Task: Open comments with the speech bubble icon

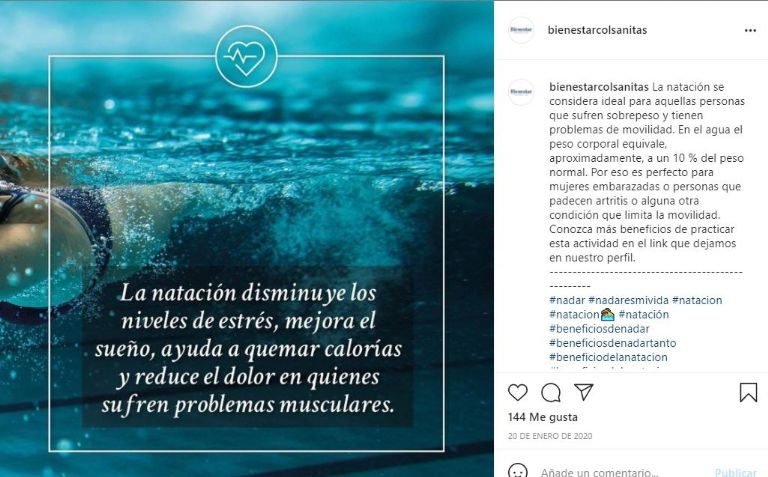Action: pyautogui.click(x=551, y=392)
